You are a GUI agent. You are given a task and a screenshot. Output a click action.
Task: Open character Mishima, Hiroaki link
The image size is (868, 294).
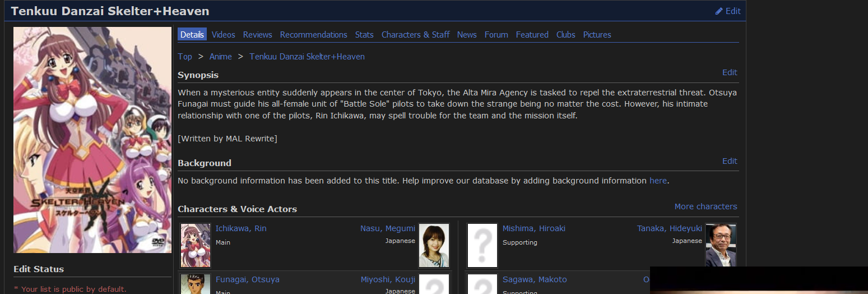coord(534,228)
